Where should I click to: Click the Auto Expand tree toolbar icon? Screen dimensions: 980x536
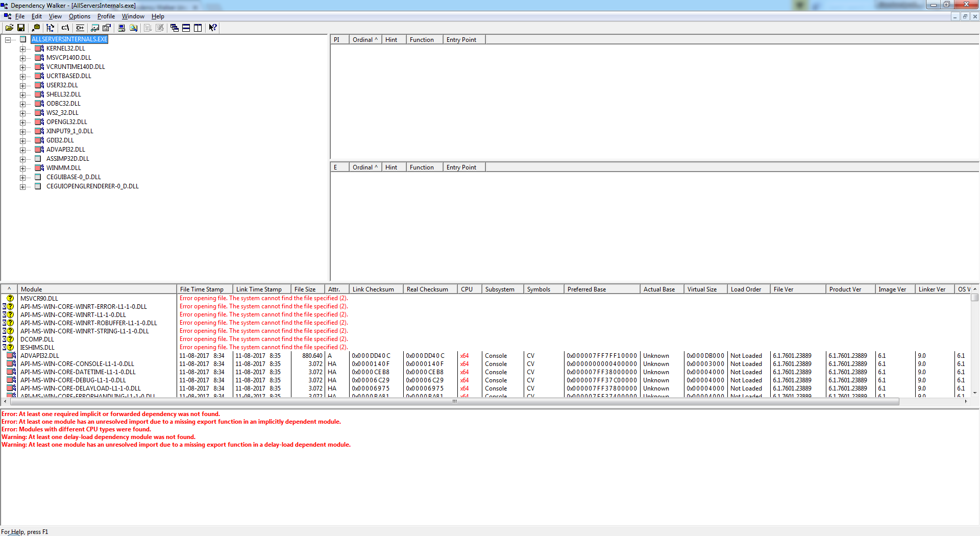50,28
